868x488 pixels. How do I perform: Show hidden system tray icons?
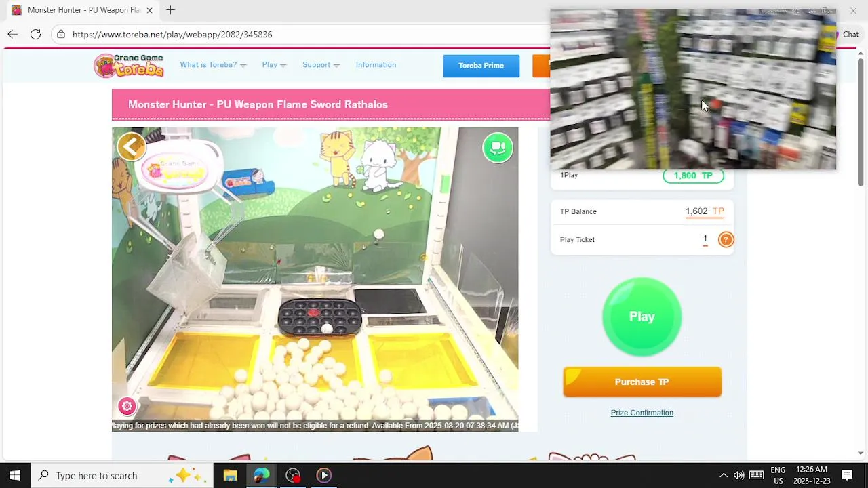click(723, 475)
